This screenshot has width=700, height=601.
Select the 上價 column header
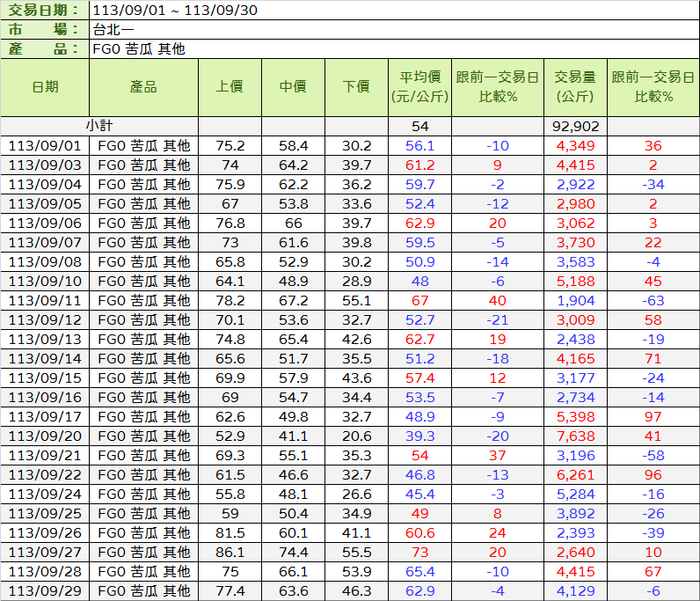(230, 87)
